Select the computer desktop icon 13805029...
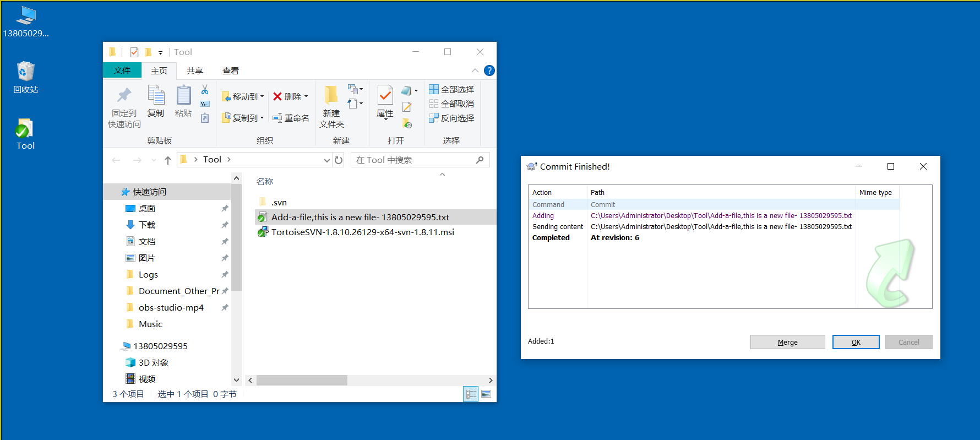Viewport: 980px width, 440px height. point(25,21)
